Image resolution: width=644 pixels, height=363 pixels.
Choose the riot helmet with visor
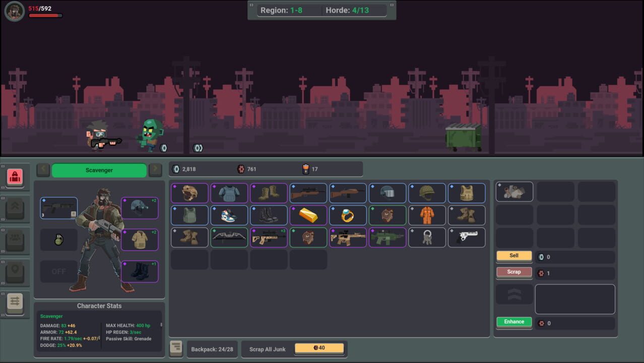[388, 193]
